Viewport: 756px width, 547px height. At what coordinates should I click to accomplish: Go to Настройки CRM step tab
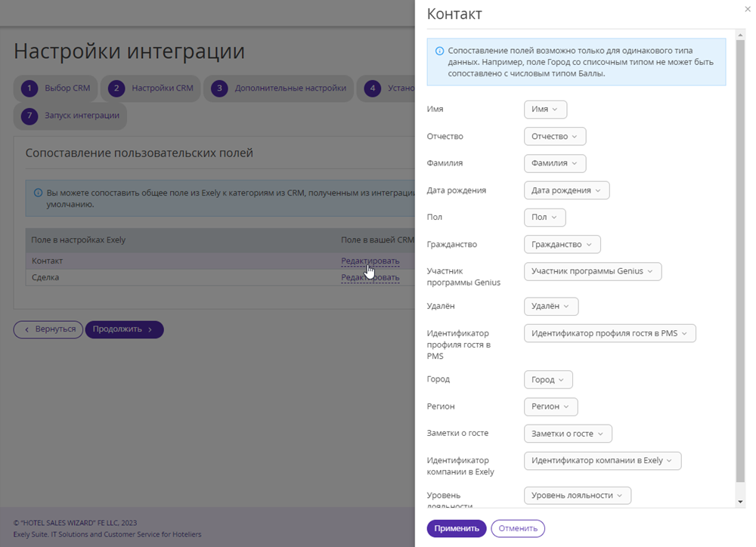(150, 88)
